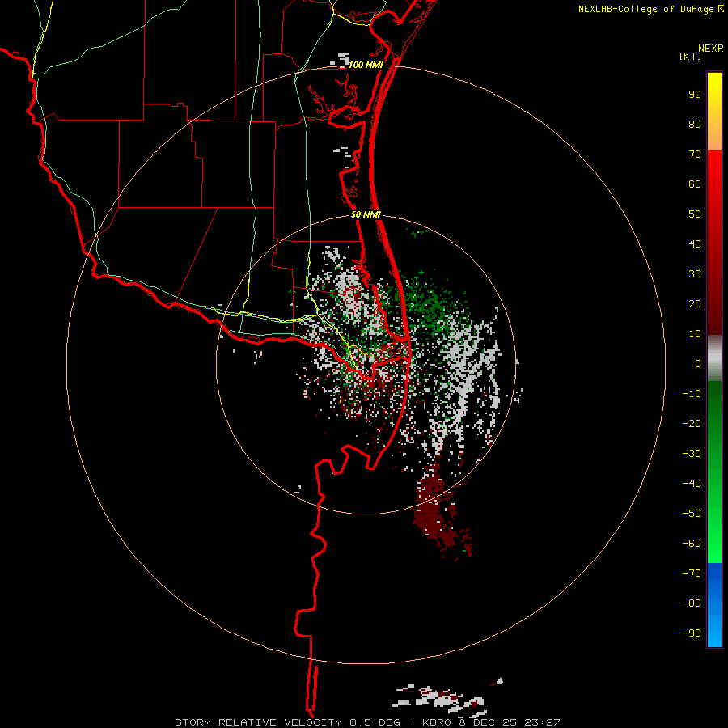This screenshot has height=728, width=728.
Task: Click the 20 value on velocity scale
Action: coord(695,303)
